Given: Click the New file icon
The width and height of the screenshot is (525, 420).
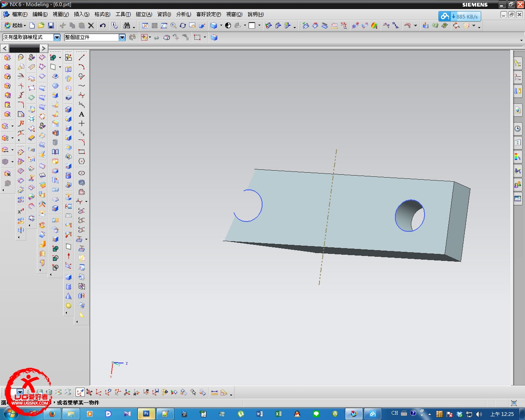Looking at the screenshot, I should [32, 25].
